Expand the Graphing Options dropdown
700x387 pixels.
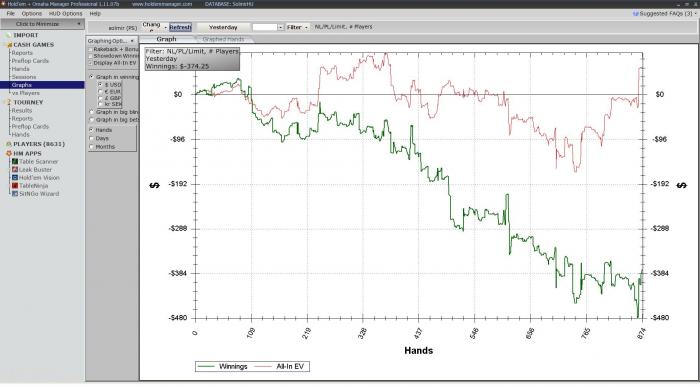(x=132, y=41)
